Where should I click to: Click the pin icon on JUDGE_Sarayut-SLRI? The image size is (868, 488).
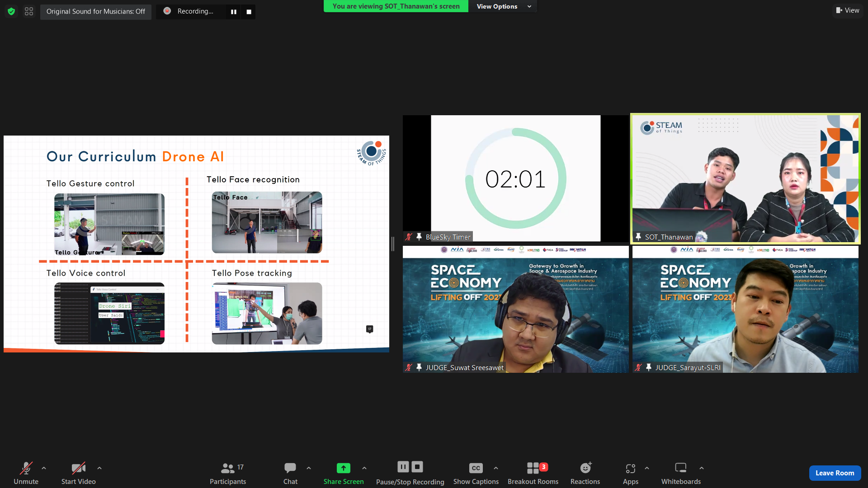(649, 367)
